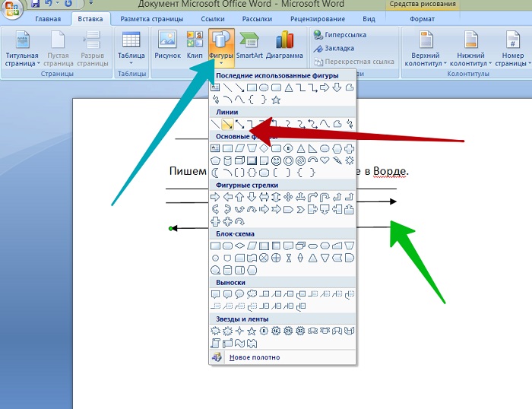The image size is (532, 409).
Task: Insert the cloud callout in Выноски
Action: pos(252,294)
